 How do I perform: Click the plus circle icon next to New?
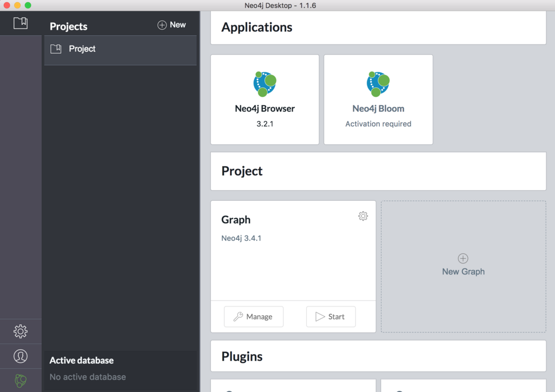(162, 25)
